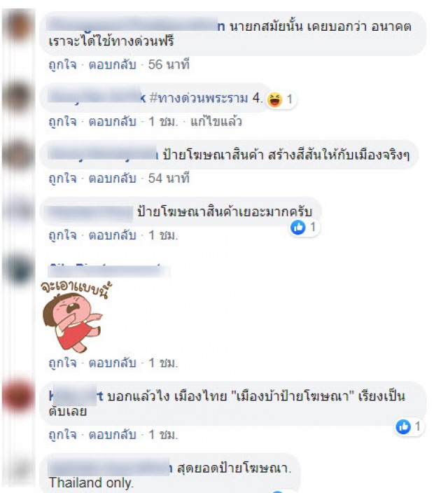Reply to the comment posted 54 นาที ago
The image size is (448, 493).
click(x=112, y=179)
